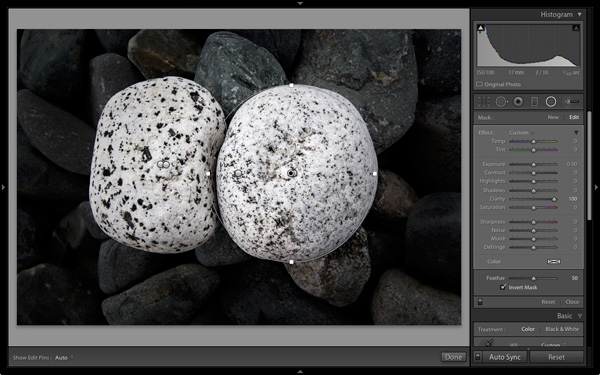Screen dimensions: 600x375
Task: Select the Graduated Filter tool
Action: 535,101
